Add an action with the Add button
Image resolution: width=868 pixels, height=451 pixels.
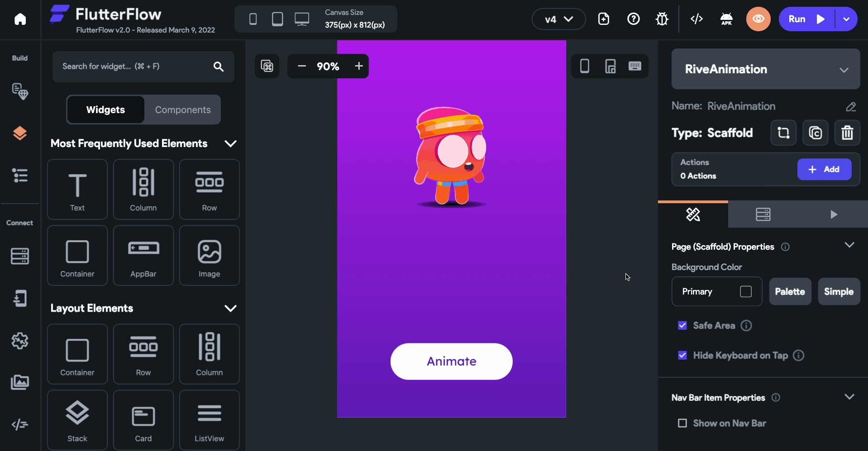coord(824,169)
